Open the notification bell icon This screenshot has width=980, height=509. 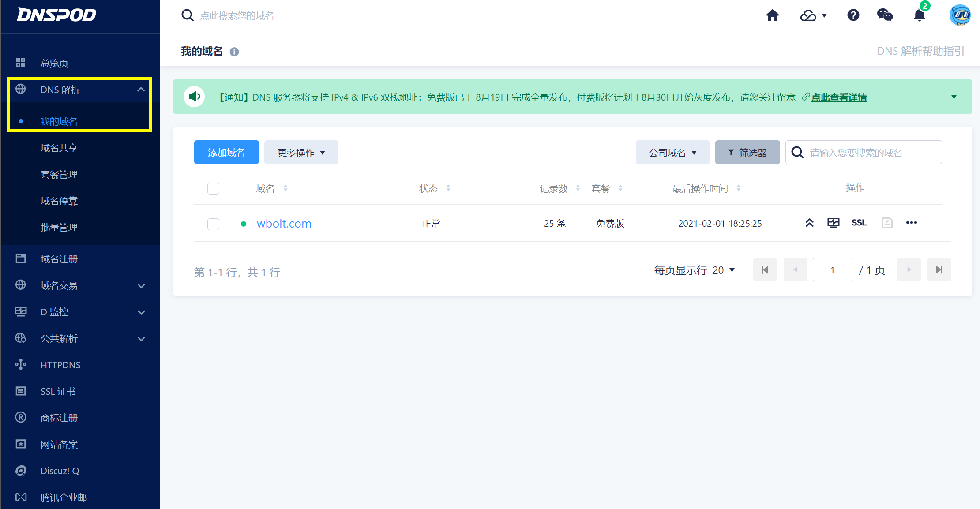pyautogui.click(x=919, y=15)
